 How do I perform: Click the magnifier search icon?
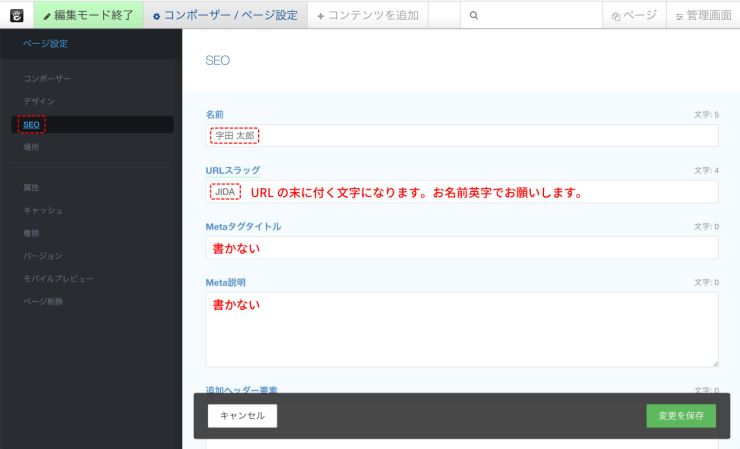coord(474,16)
